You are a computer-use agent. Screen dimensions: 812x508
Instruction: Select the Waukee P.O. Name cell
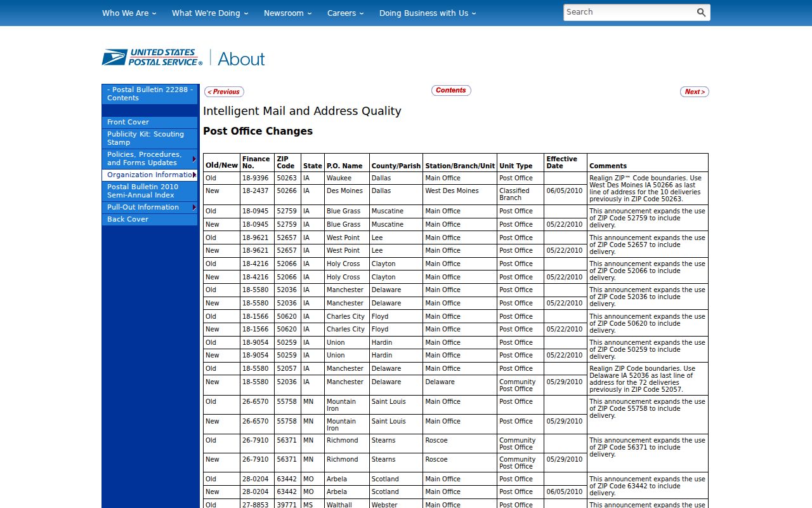click(346, 178)
